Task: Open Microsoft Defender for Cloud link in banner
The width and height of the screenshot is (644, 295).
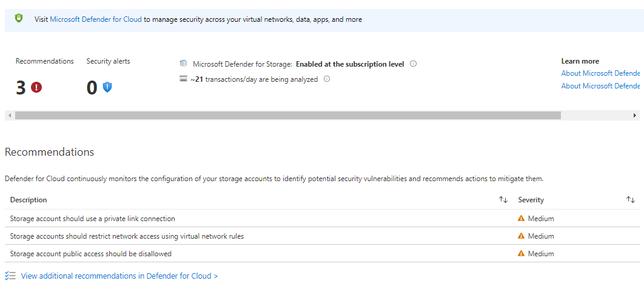Action: tap(96, 19)
